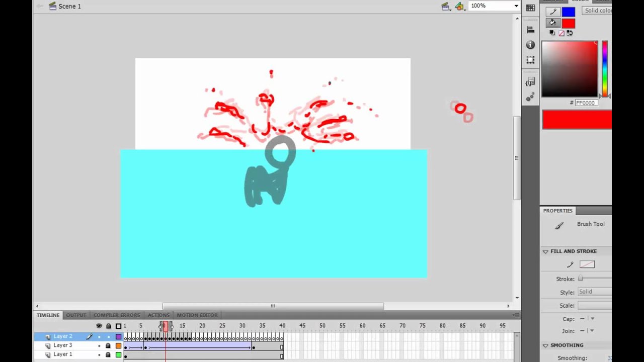Click the lock all layers padlock icon

(108, 326)
